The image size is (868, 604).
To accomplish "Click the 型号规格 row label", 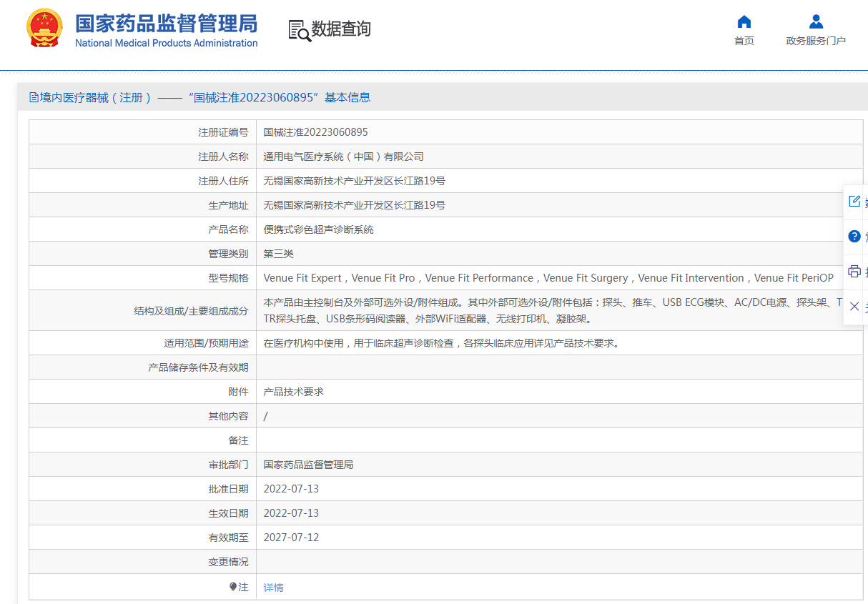I will coord(228,278).
